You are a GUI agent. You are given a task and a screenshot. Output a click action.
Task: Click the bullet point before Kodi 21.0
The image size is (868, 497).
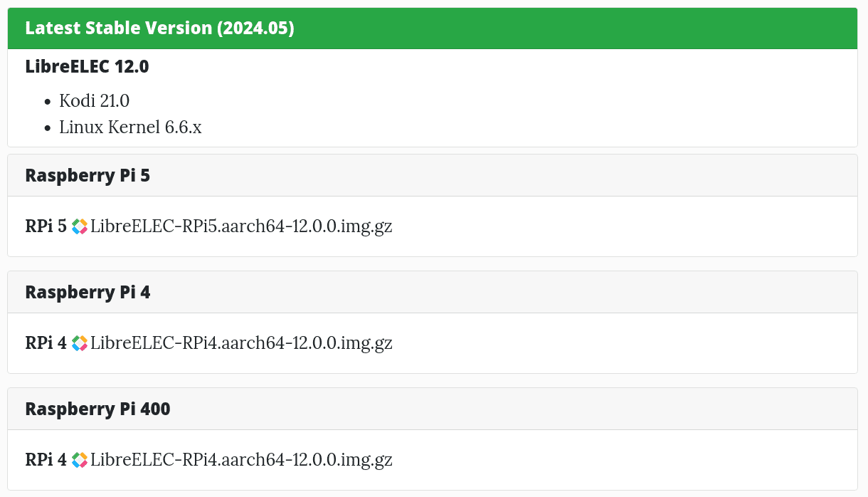tap(48, 102)
